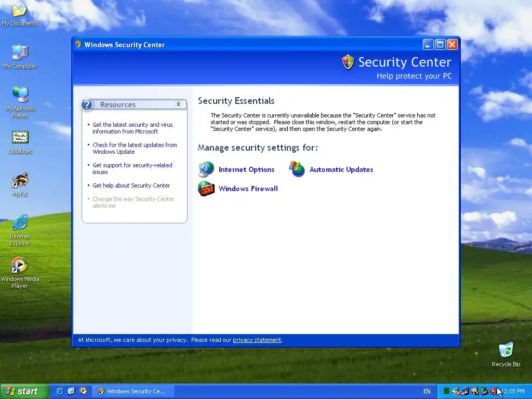The height and width of the screenshot is (399, 532).
Task: Open the CollabNet desktop icon
Action: click(20, 142)
